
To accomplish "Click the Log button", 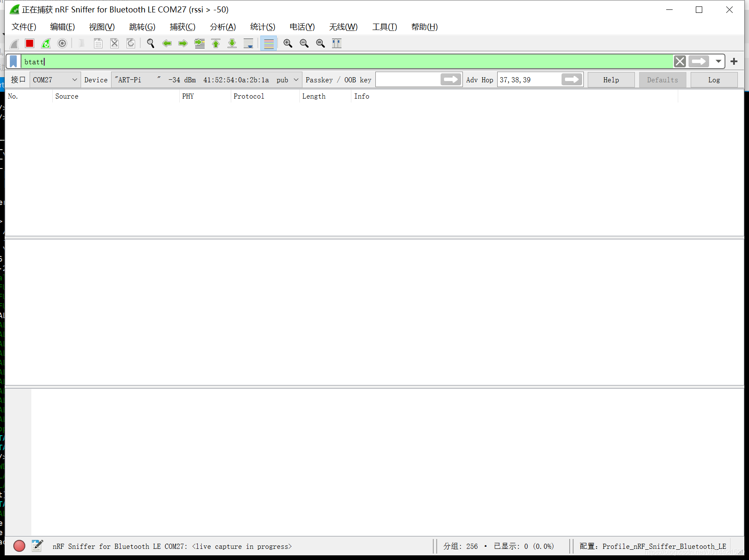I will point(714,80).
